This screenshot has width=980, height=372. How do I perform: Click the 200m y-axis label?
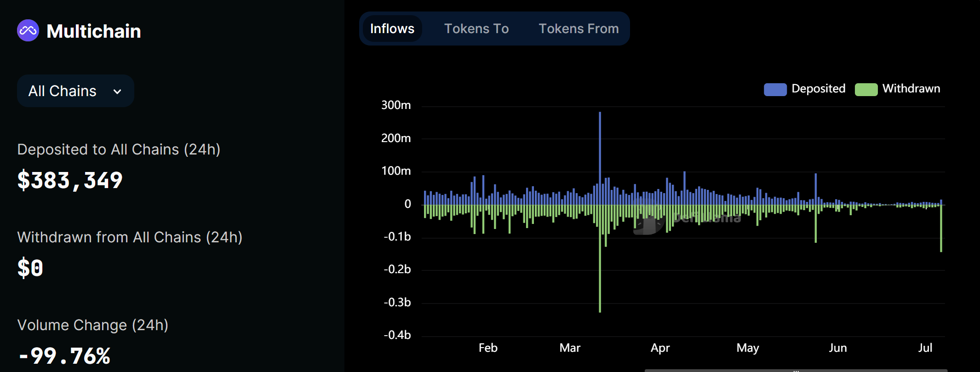[396, 138]
